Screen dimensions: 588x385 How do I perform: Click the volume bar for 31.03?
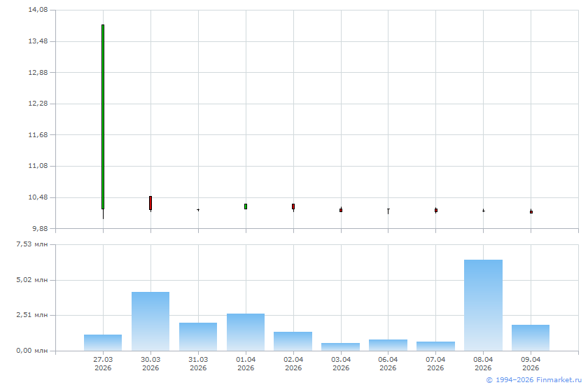[x=198, y=337]
